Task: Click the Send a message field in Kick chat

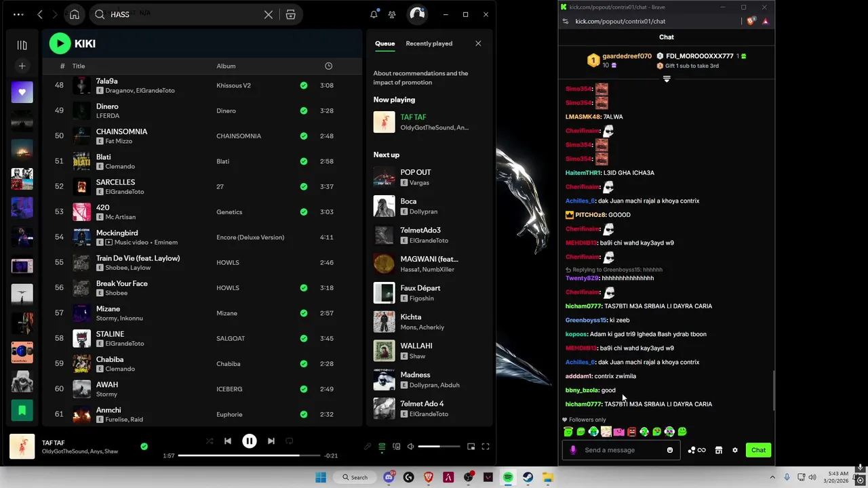Action: tap(623, 450)
